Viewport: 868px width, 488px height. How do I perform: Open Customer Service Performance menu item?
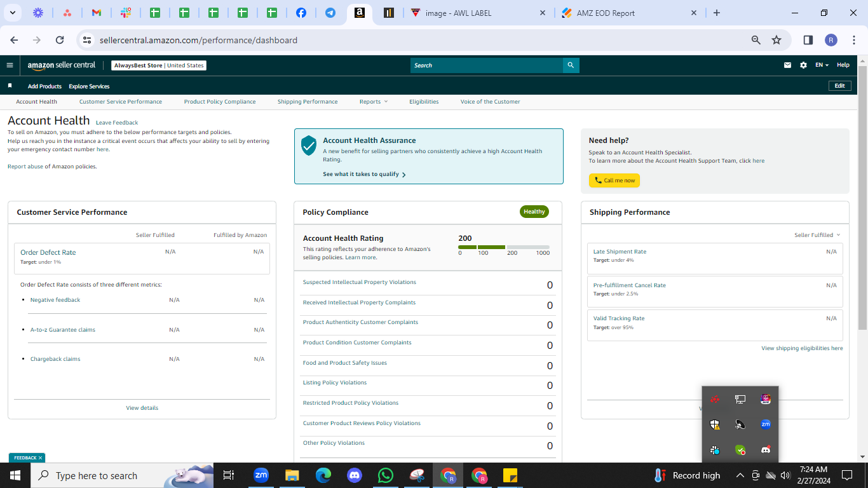point(121,102)
